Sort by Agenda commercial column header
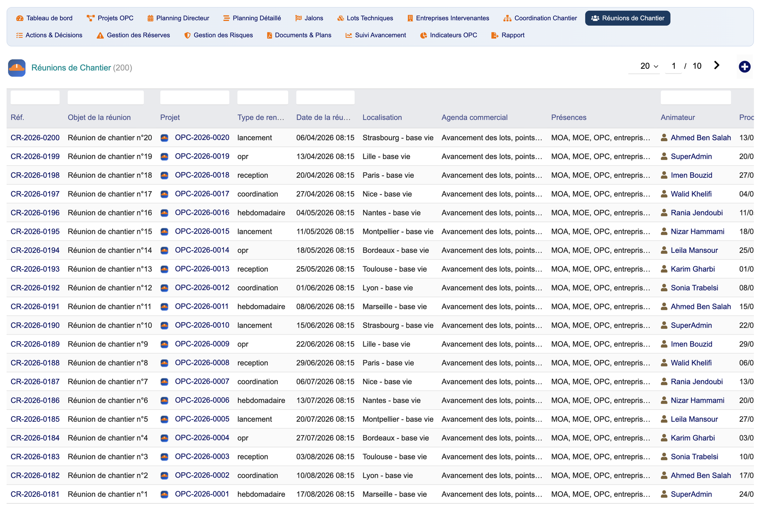This screenshot has width=761, height=532. (x=474, y=117)
